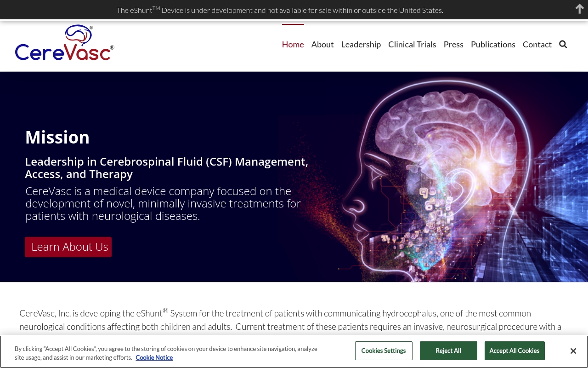Navigate to the Press page

point(453,44)
